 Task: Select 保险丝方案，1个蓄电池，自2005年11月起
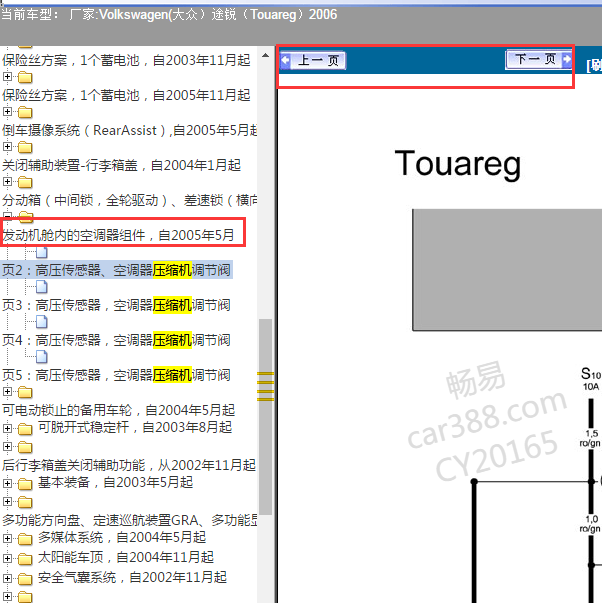click(x=126, y=95)
